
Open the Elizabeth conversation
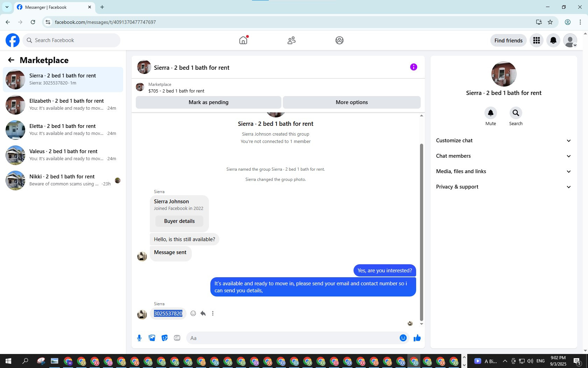point(63,105)
